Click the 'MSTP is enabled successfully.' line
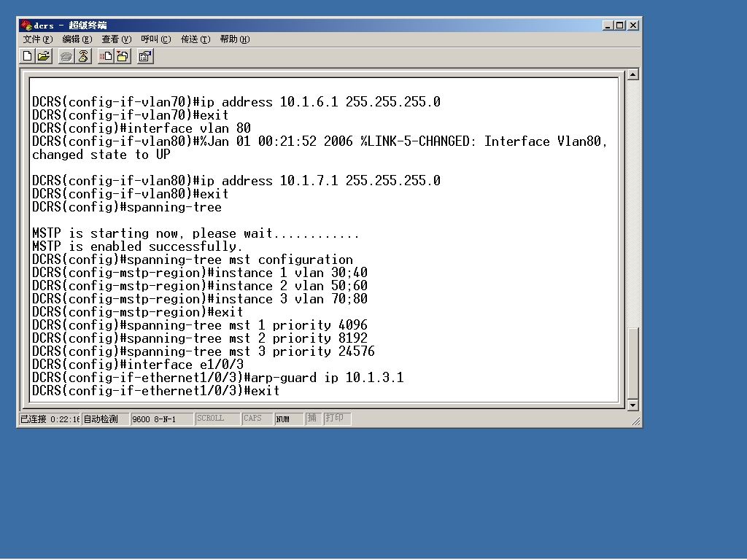747x560 pixels. coord(137,246)
